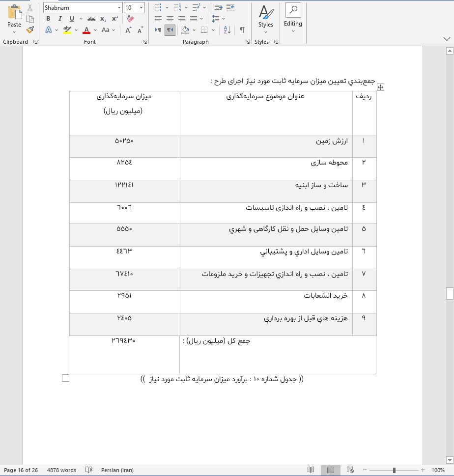
Task: Toggle Italic formatting
Action: coord(60,19)
